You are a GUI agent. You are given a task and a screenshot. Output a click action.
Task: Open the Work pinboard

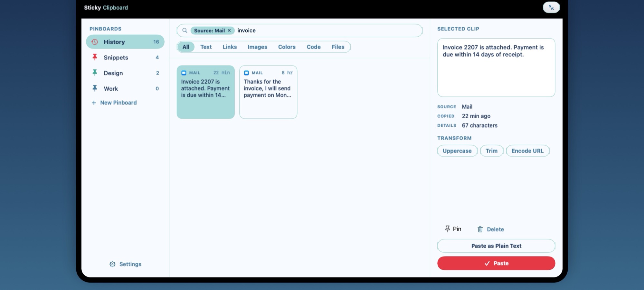[x=125, y=88]
